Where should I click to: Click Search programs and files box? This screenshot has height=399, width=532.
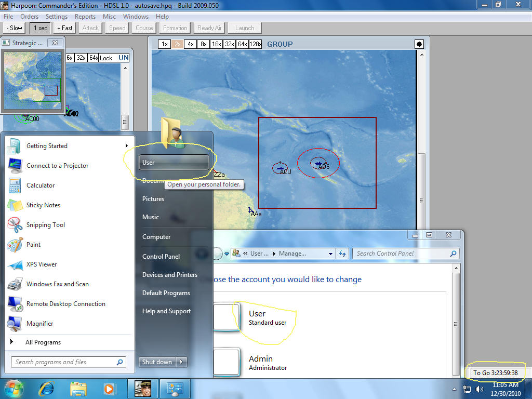(68, 362)
